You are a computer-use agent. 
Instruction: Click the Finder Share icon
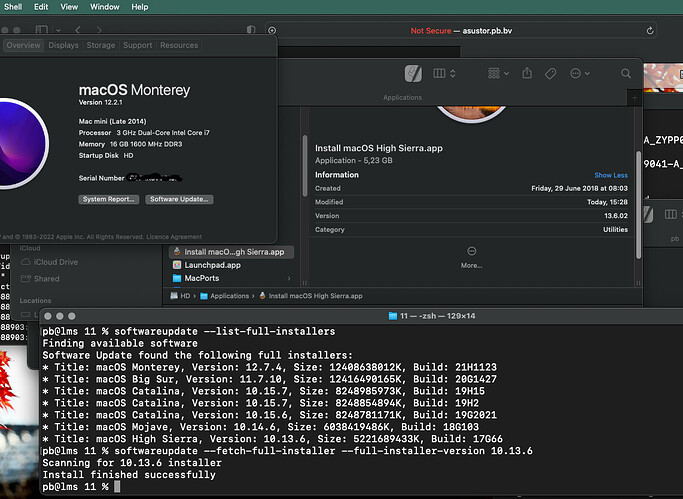click(527, 73)
